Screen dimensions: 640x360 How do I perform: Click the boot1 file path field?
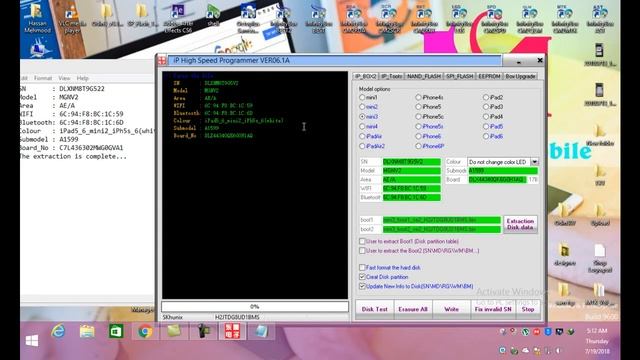(x=442, y=220)
